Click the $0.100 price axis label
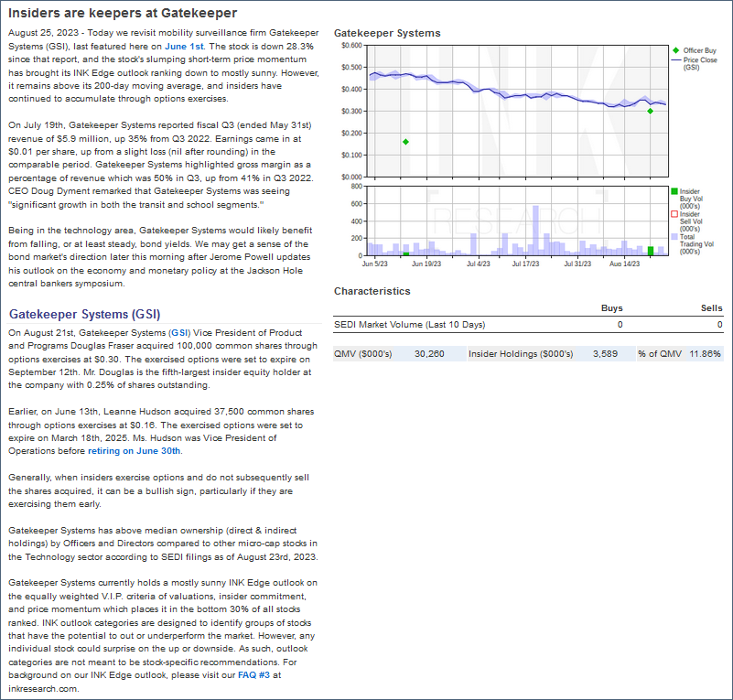The height and width of the screenshot is (700, 733). pos(351,156)
